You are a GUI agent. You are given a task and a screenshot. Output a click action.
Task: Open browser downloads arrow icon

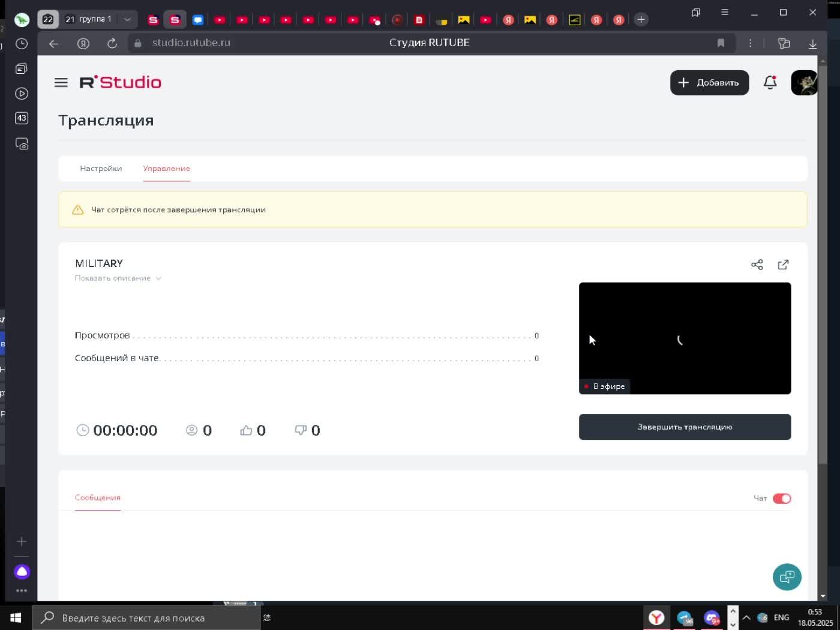[x=812, y=43]
